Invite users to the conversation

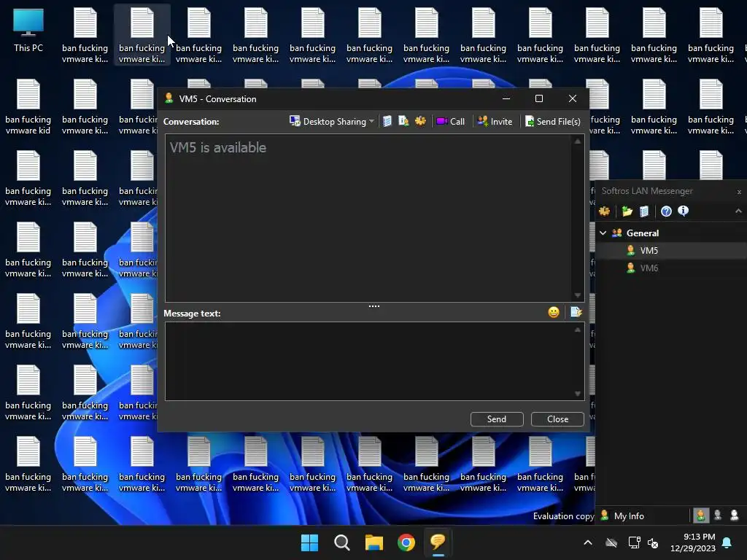pos(495,122)
